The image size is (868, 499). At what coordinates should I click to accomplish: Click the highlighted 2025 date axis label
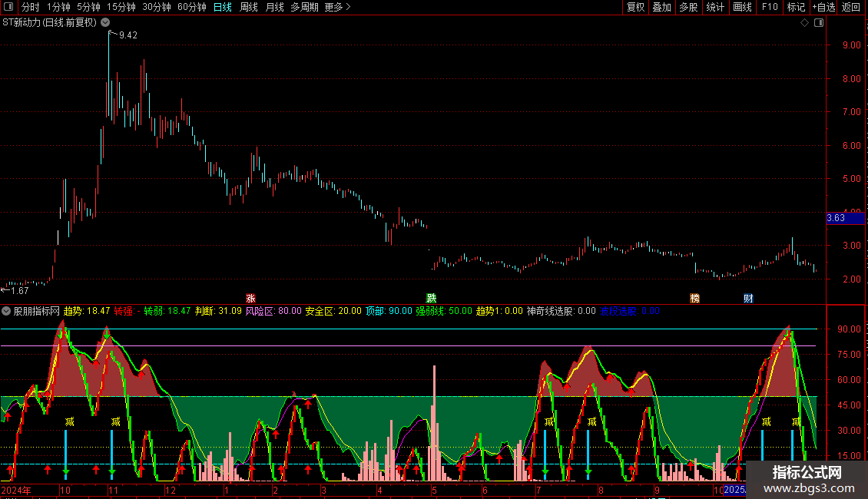(x=734, y=490)
